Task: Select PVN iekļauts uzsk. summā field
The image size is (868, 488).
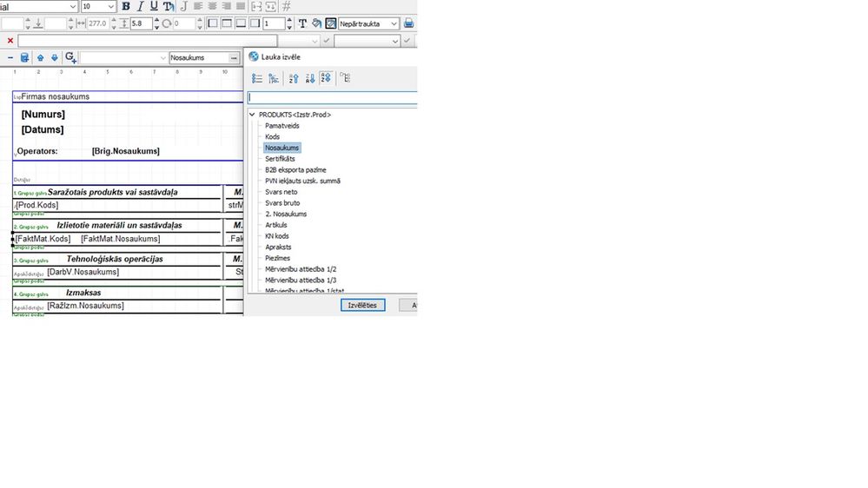Action: [302, 181]
